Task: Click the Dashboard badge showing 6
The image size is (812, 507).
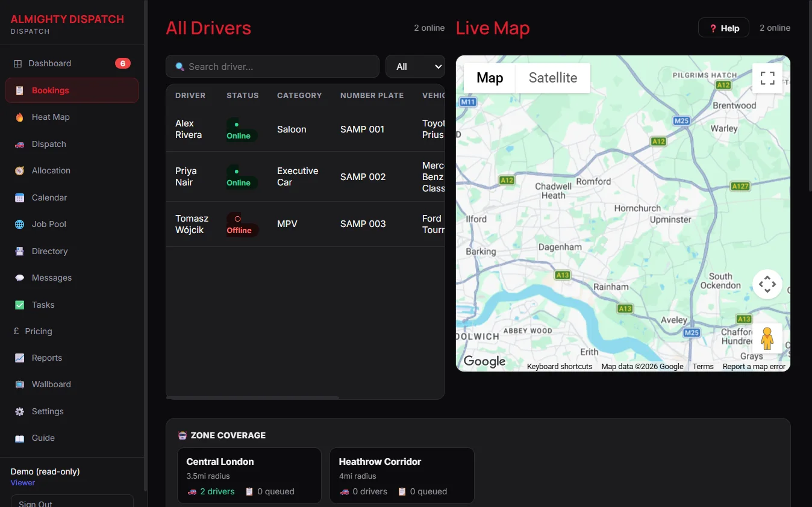Action: click(123, 64)
